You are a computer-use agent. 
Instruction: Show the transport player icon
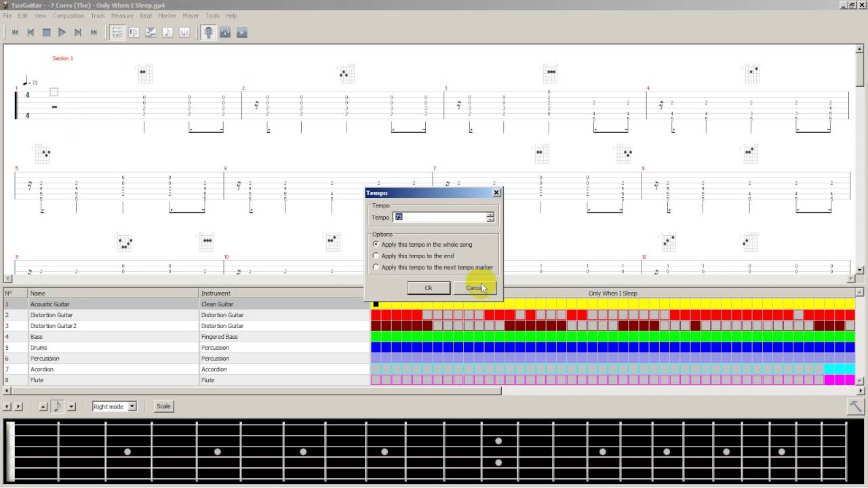click(241, 33)
